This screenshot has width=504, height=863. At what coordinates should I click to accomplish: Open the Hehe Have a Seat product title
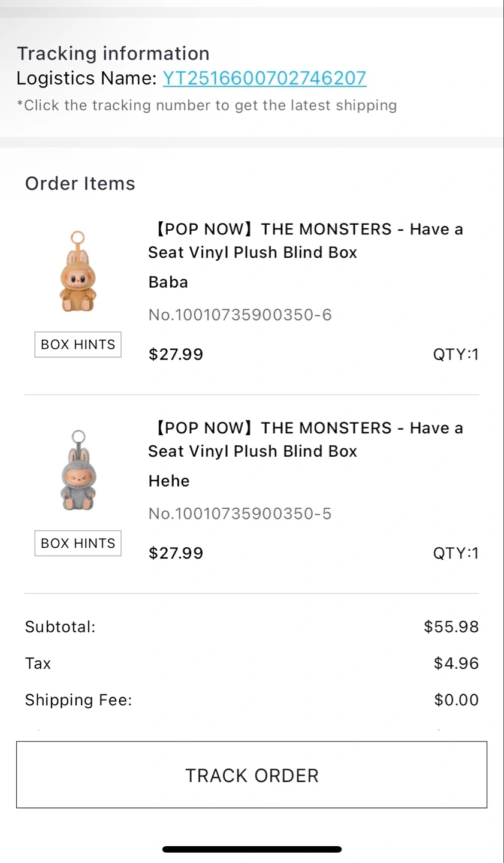[x=306, y=439]
